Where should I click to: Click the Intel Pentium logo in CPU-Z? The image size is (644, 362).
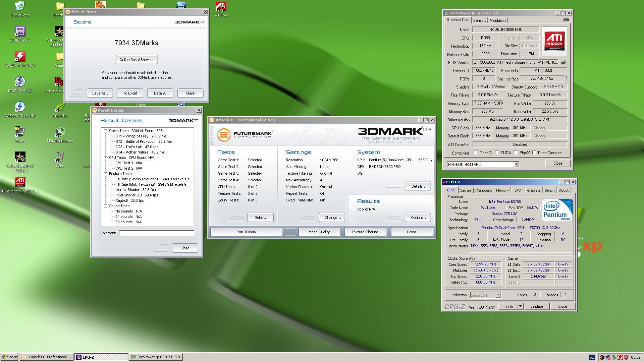[x=557, y=210]
